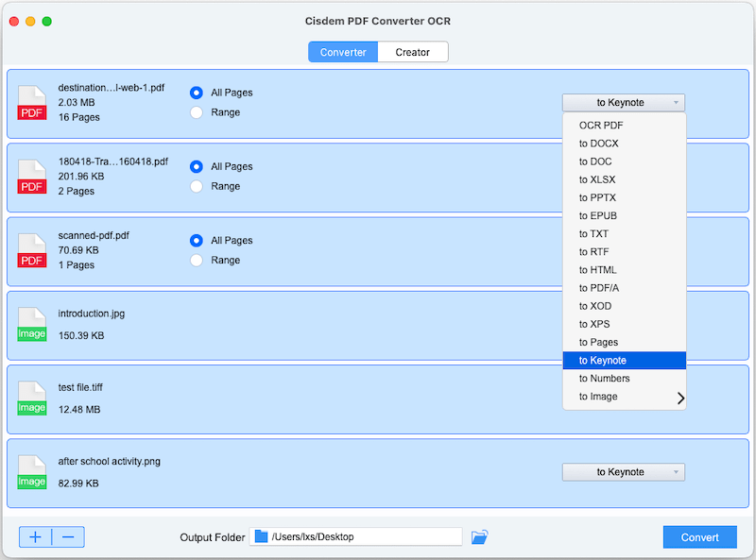Expand the to Image submenu arrow
756x560 pixels.
[679, 397]
